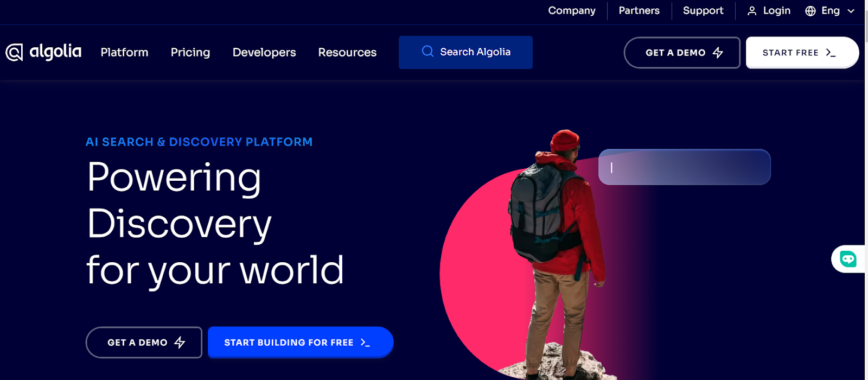Click the Search Algolia box

[x=465, y=52]
